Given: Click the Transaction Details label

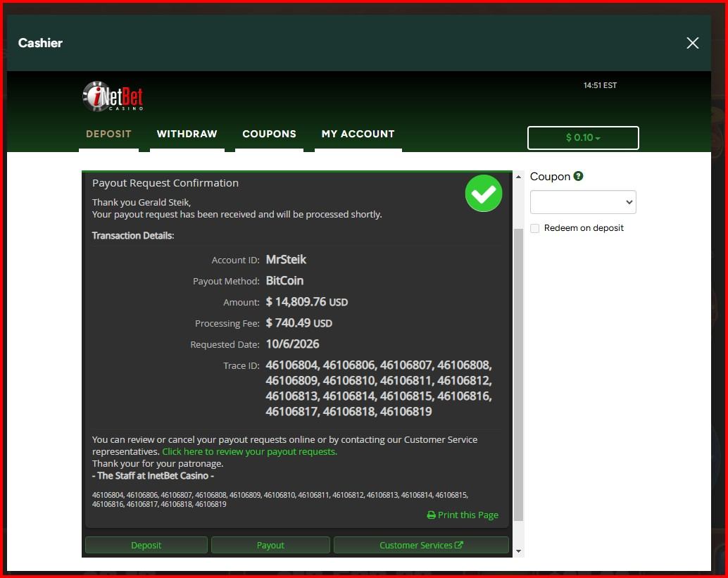Looking at the screenshot, I should 133,236.
